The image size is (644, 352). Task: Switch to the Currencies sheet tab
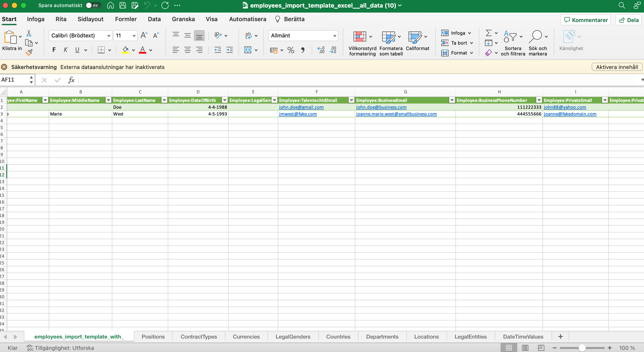pos(246,337)
